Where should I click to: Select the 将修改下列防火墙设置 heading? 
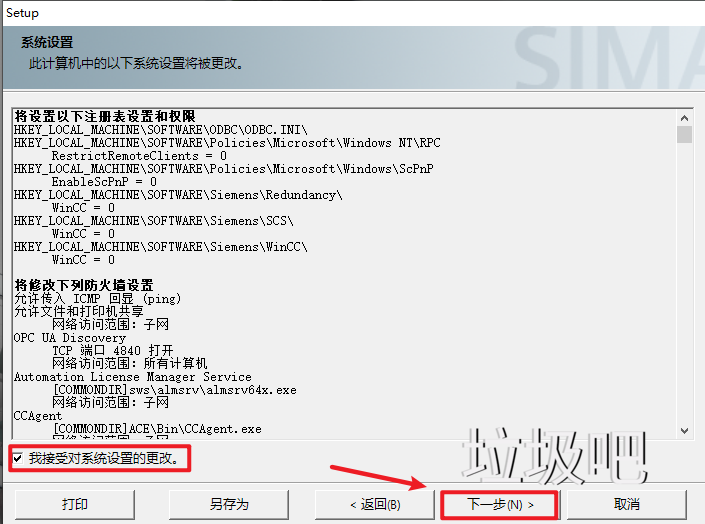[x=84, y=285]
